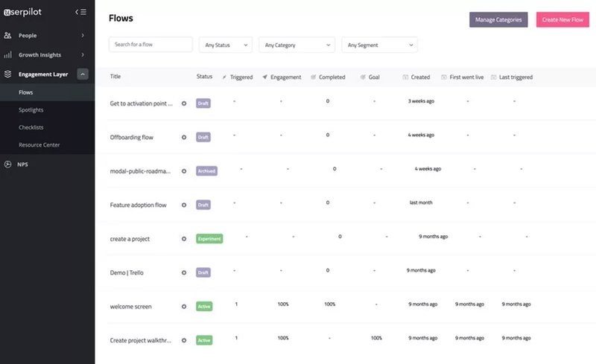Go to Spotlights in the sidebar
Viewport: 596px width, 364px height.
point(31,109)
